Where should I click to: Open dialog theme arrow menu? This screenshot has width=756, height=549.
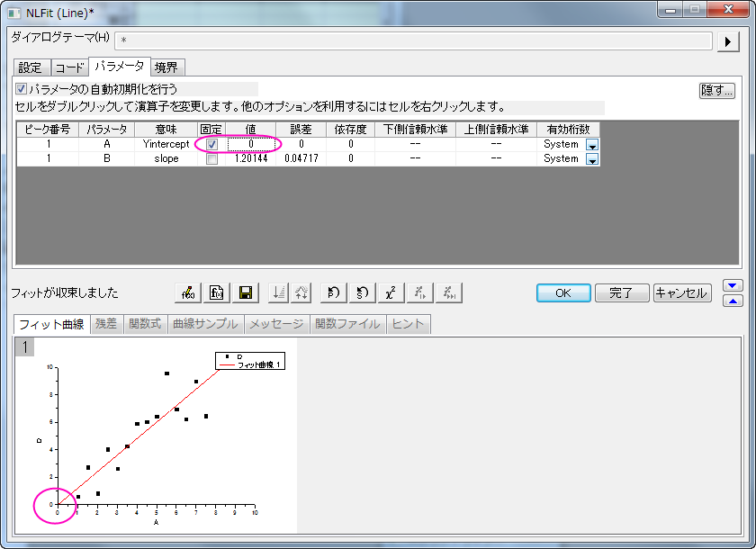tap(728, 41)
